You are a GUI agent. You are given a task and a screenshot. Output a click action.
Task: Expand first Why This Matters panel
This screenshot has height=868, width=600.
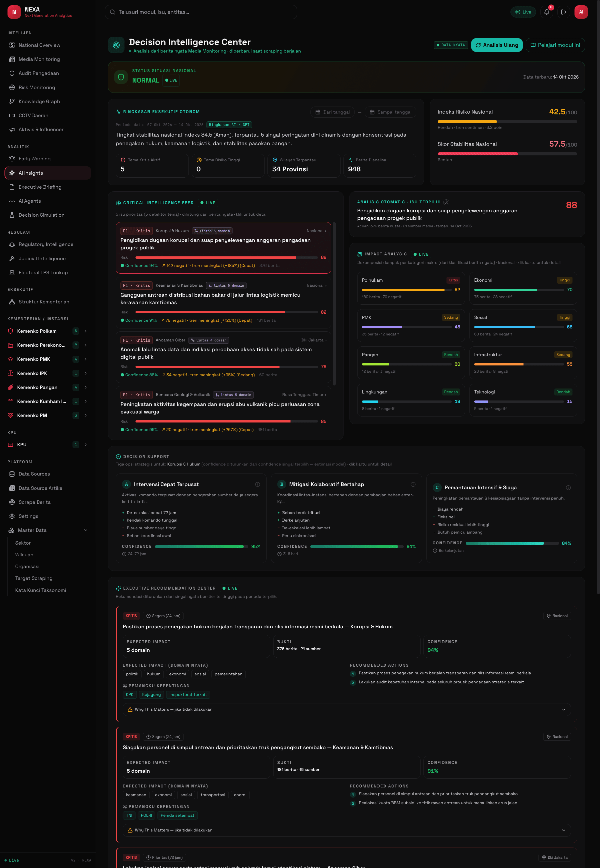346,709
